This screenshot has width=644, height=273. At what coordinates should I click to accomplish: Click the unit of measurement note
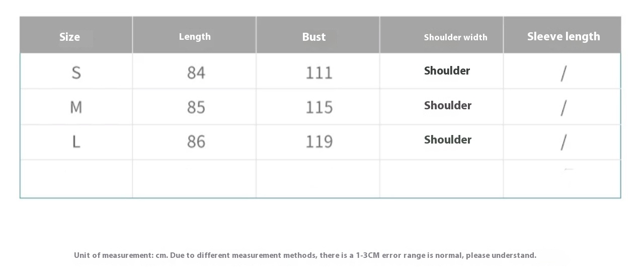point(305,255)
